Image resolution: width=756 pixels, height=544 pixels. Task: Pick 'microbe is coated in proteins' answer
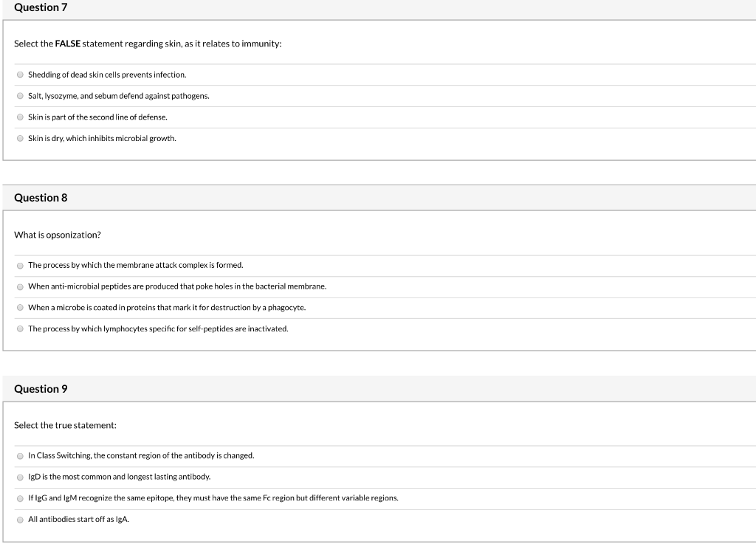(x=20, y=307)
